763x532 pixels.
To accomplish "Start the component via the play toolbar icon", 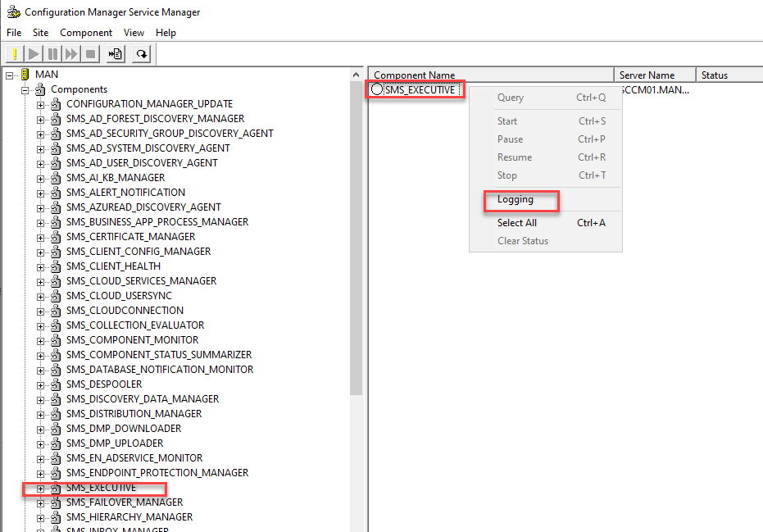I will coord(33,53).
